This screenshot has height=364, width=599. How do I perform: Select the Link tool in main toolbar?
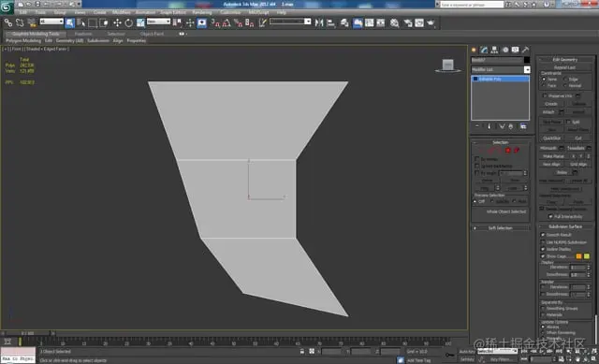pyautogui.click(x=8, y=22)
